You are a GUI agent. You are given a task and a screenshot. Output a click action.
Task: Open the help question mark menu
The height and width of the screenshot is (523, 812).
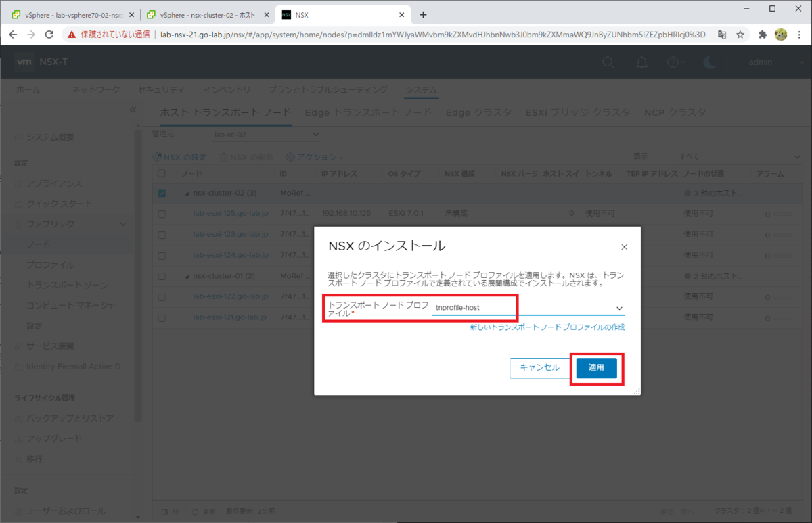[675, 62]
